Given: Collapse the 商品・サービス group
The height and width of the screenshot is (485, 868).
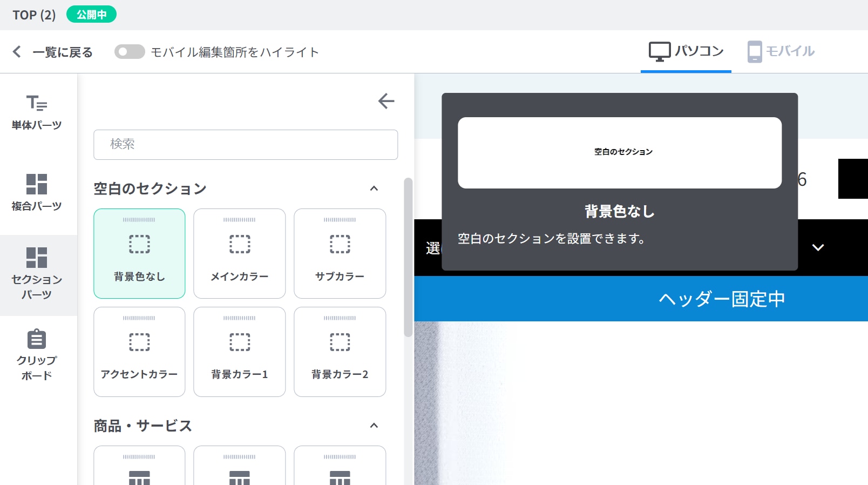Looking at the screenshot, I should click(x=374, y=426).
